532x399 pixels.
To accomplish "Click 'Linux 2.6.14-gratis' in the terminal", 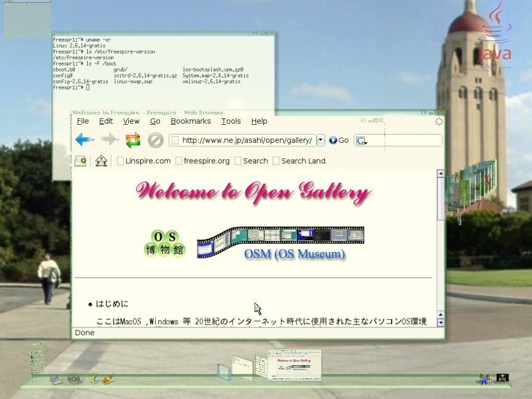I will pyautogui.click(x=79, y=46).
